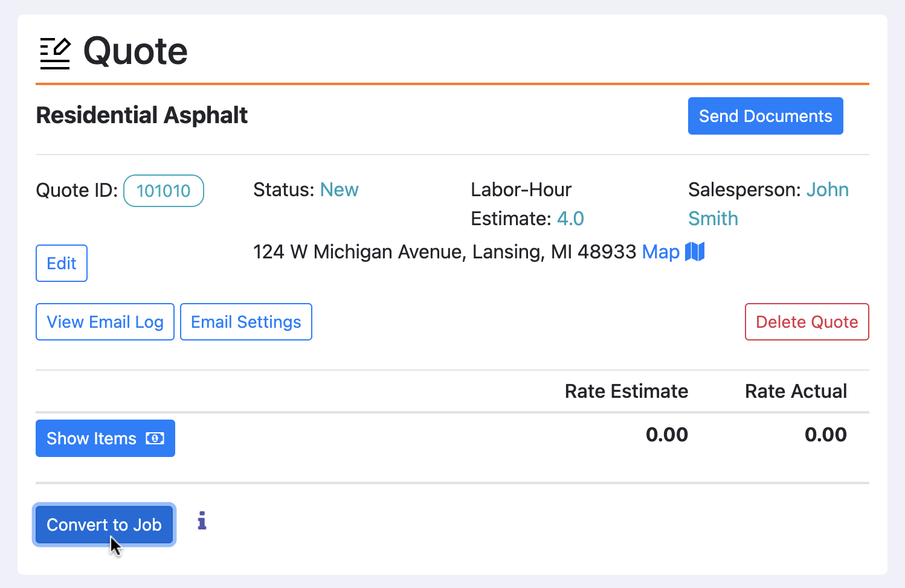Click the Rate Actual column header
Screen dimensions: 905x588
point(796,391)
